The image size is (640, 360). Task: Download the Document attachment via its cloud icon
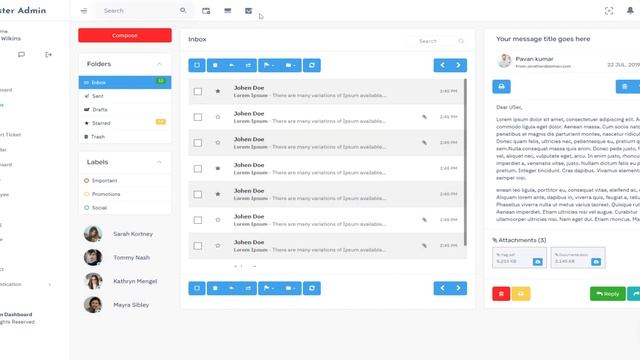[x=596, y=262]
